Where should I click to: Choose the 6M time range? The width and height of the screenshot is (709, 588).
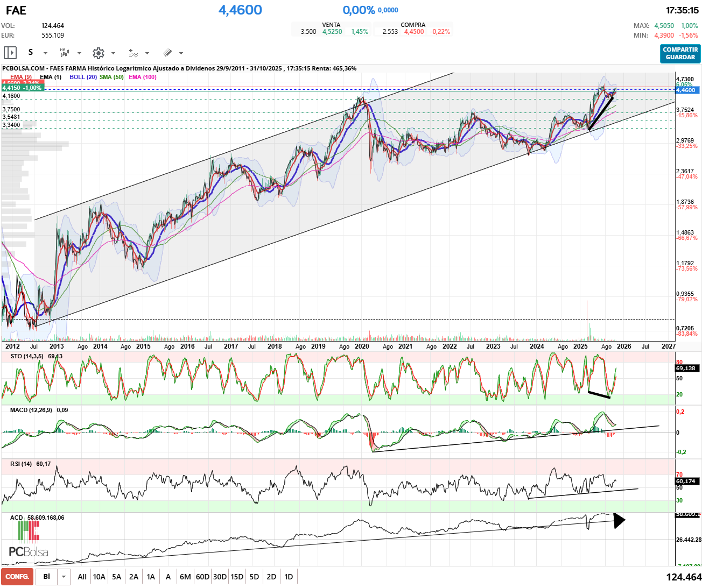point(185,577)
